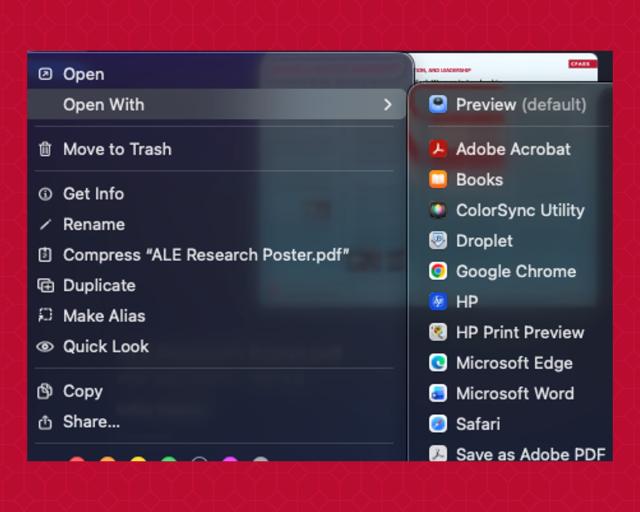This screenshot has height=512, width=640.
Task: Click the Rename pencil icon
Action: tap(45, 224)
